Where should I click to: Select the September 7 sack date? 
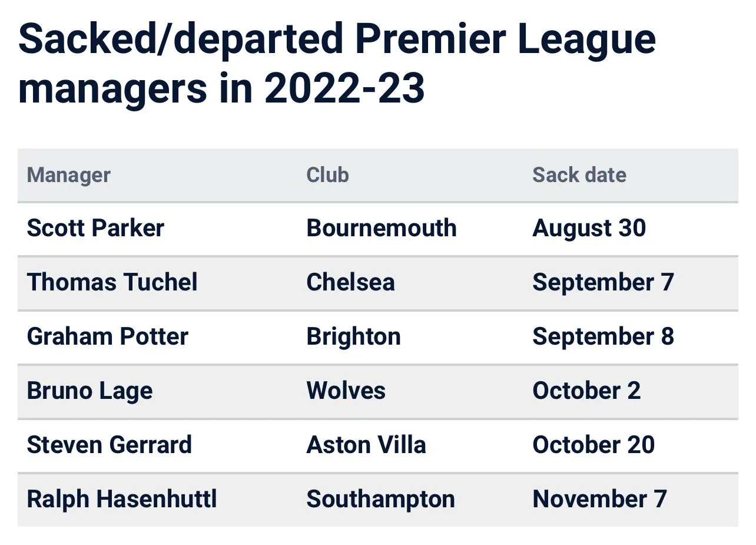(603, 282)
